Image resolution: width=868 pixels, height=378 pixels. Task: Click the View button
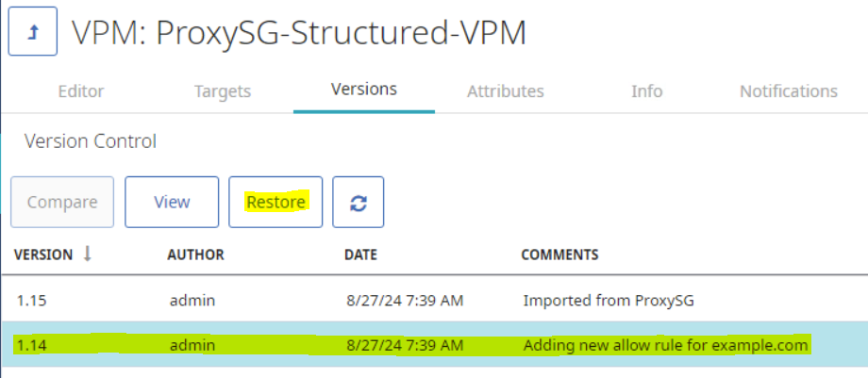(x=172, y=203)
